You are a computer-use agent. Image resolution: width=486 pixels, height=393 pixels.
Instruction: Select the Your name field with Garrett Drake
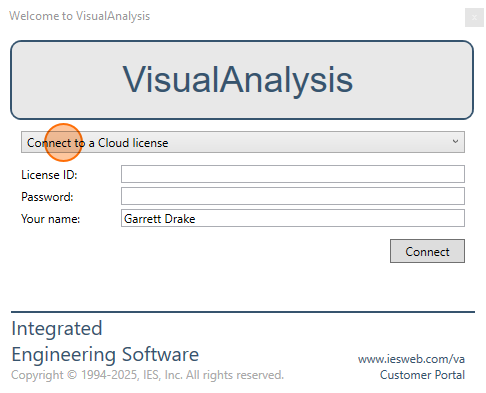(x=293, y=218)
